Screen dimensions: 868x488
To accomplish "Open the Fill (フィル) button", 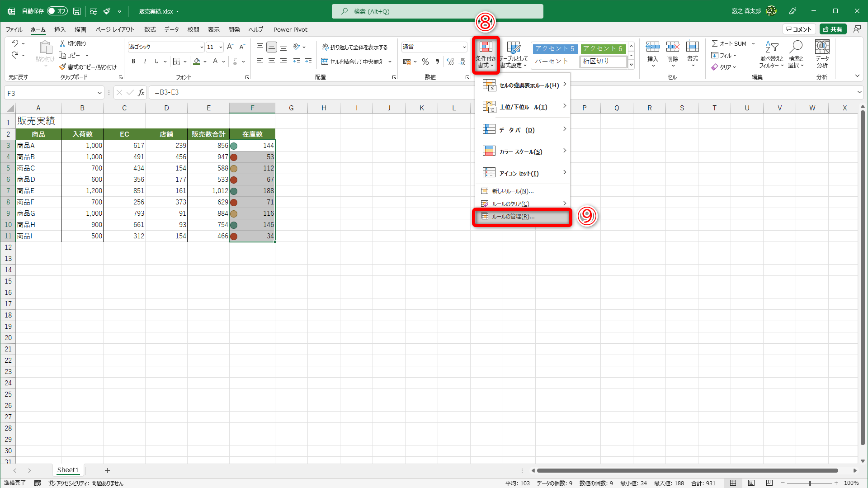I will pos(724,55).
